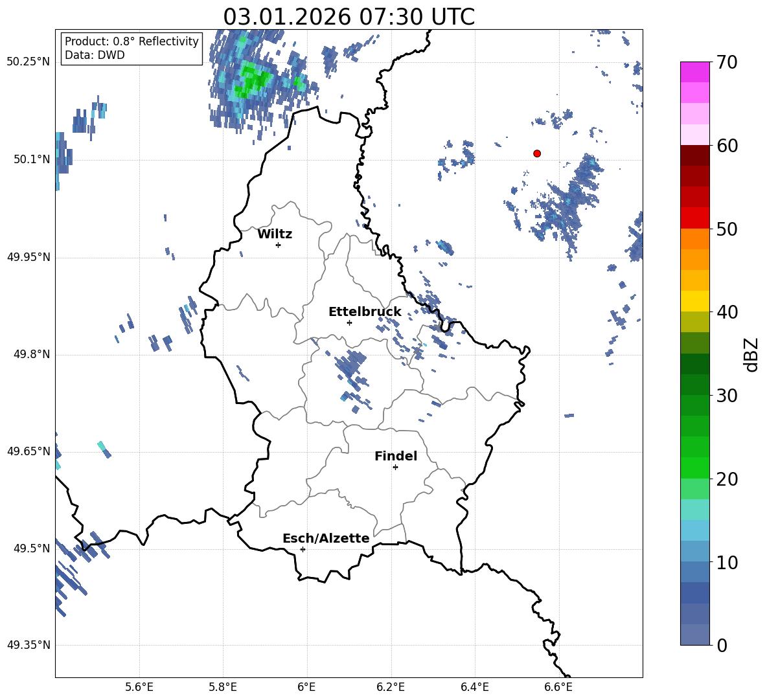Click the Esch/Alzette city label
The width and height of the screenshot is (767, 700).
(x=326, y=538)
